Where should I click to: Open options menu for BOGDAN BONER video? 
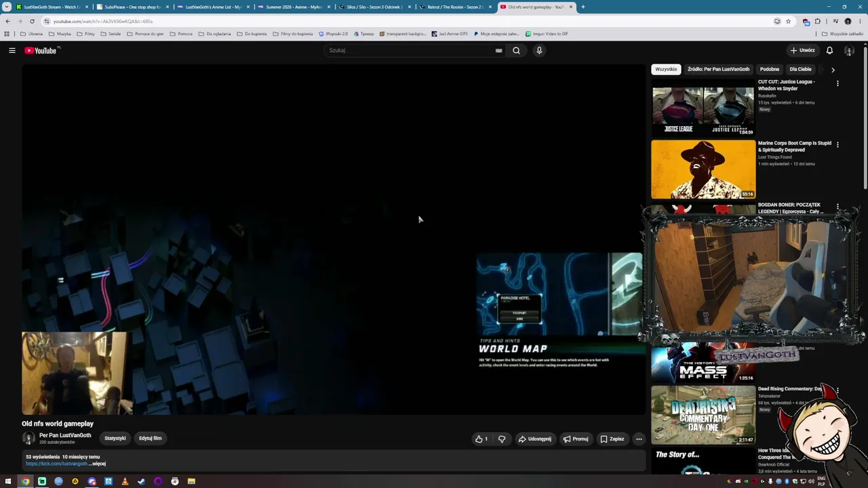pos(837,206)
